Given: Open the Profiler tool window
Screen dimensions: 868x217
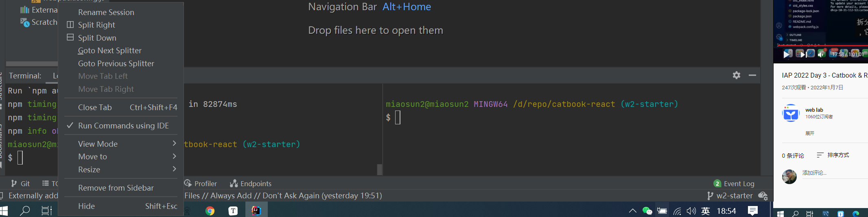Looking at the screenshot, I should coord(201,184).
